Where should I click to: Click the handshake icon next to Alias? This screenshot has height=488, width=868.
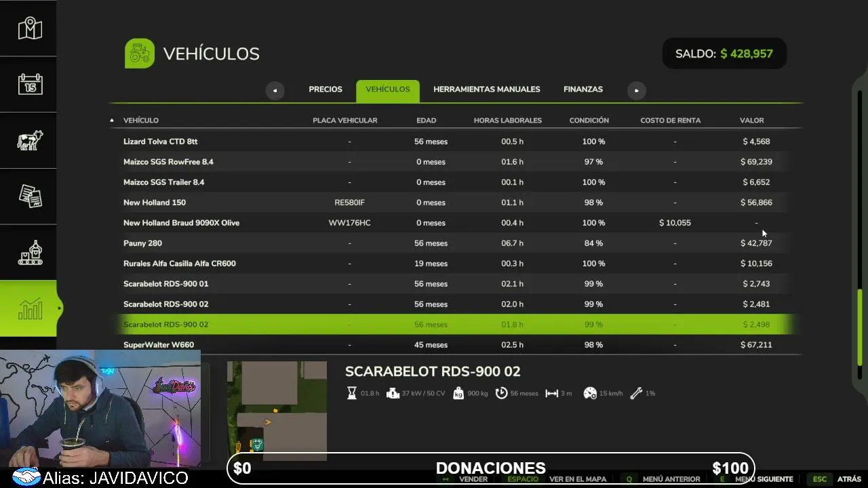coord(26,477)
